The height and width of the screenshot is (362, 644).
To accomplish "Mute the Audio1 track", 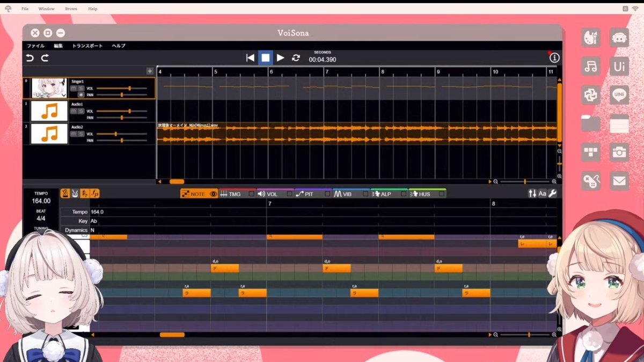I will [74, 111].
